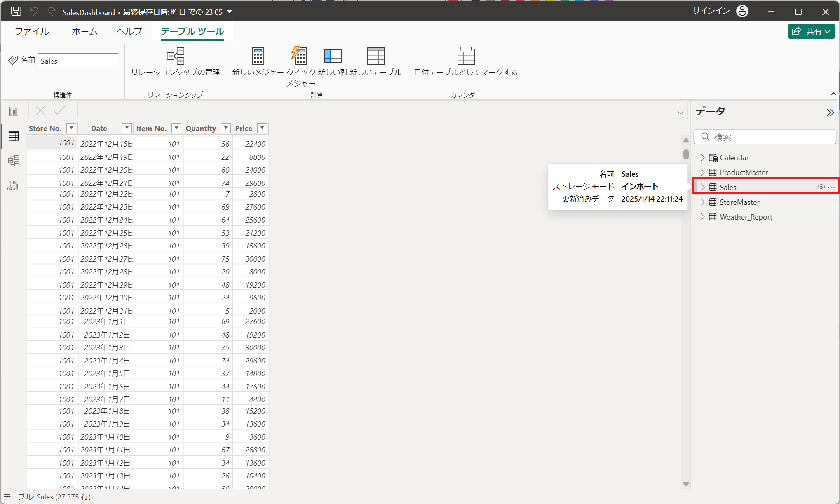
Task: Click the New Table icon
Action: (x=375, y=56)
